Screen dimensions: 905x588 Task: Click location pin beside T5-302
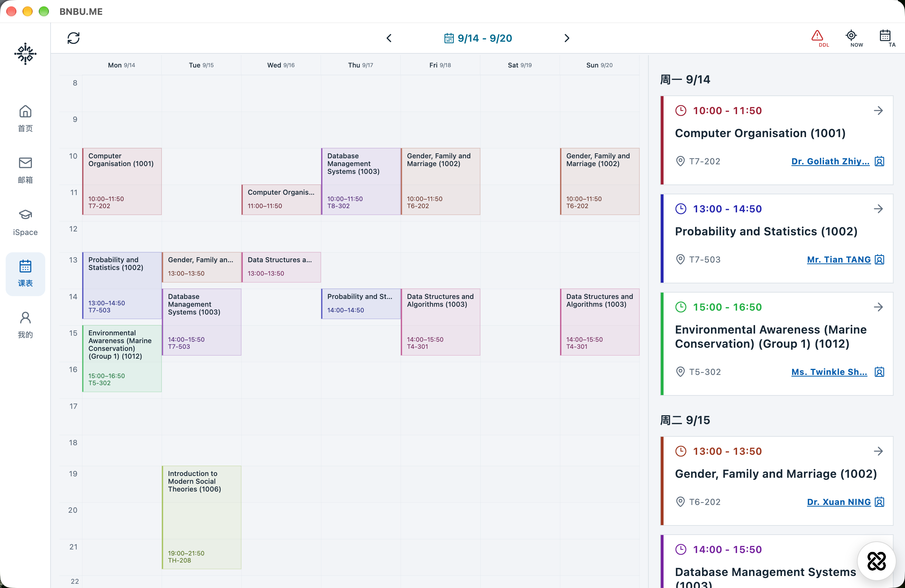coord(680,372)
